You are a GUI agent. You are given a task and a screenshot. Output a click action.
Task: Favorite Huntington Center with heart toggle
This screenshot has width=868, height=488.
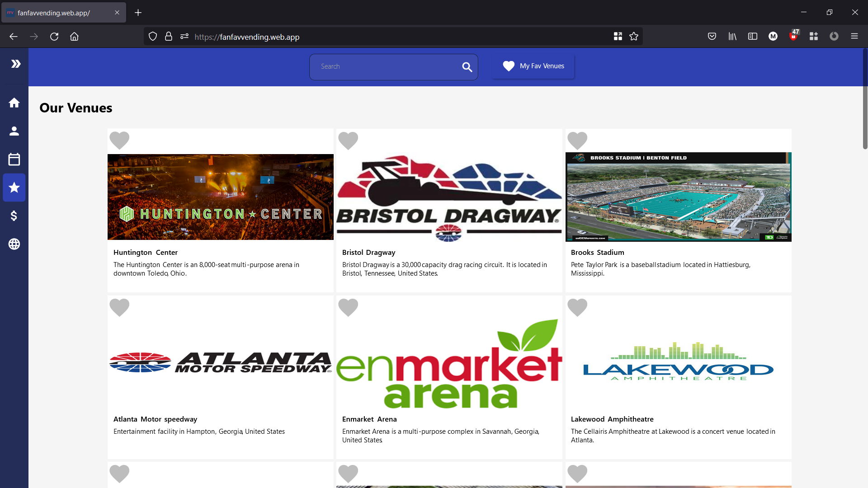[x=119, y=141]
